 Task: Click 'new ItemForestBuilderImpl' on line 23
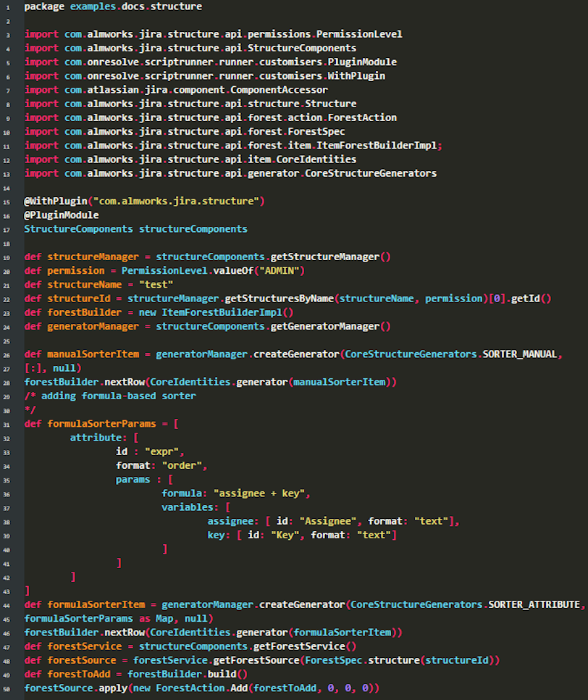[211, 312]
